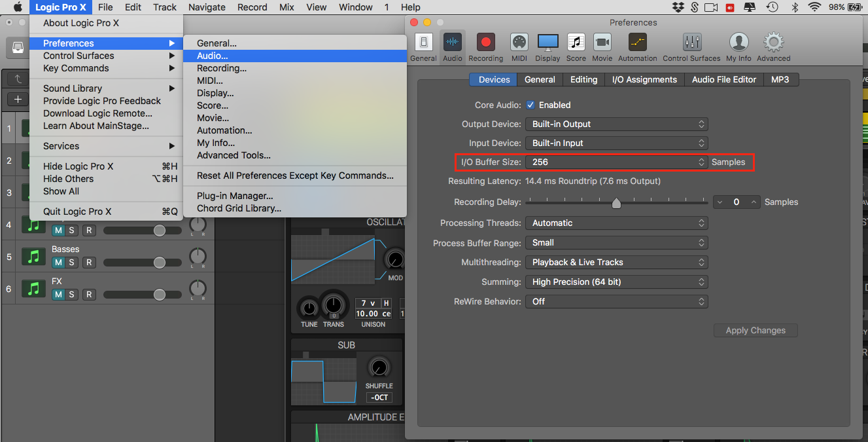
Task: Open the Multithreading dropdown
Action: (x=617, y=262)
